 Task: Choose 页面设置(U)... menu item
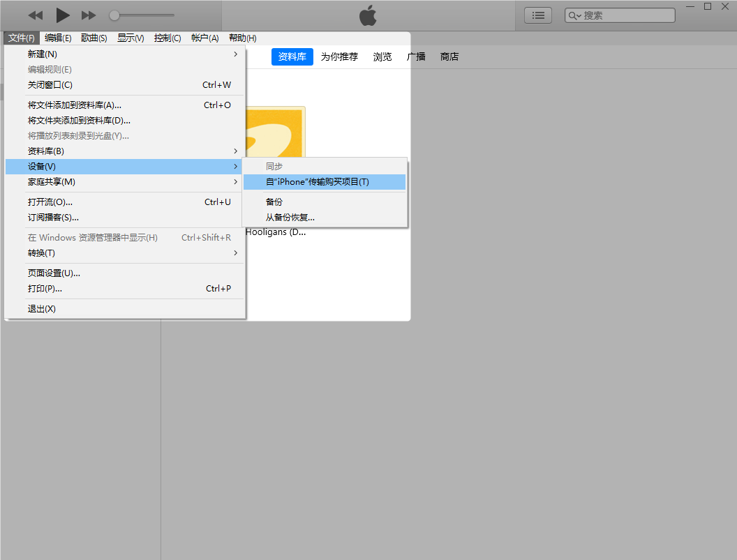coord(125,273)
